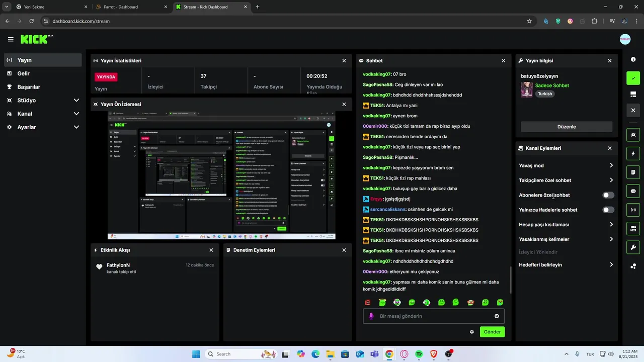Open Hedefleri belirleyin settings

(567, 265)
